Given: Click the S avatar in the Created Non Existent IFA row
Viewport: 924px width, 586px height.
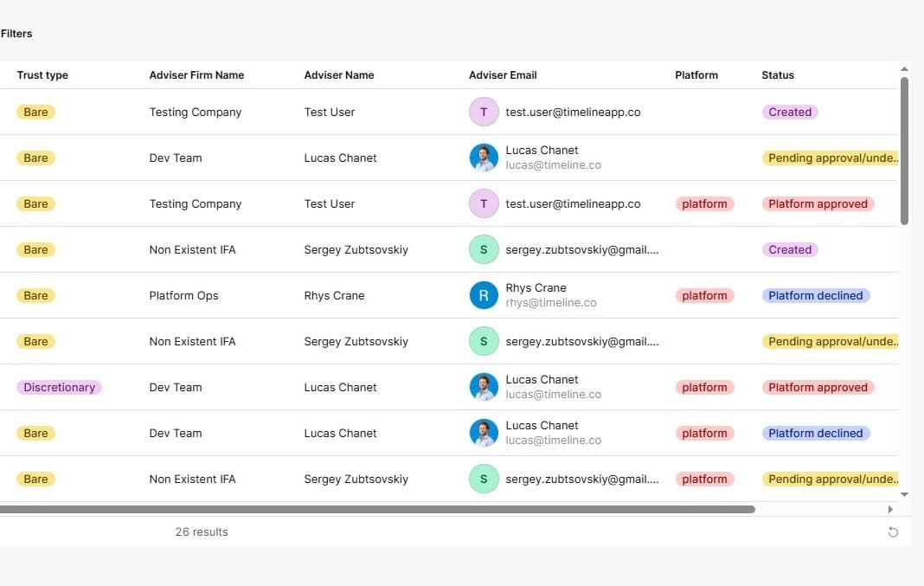Looking at the screenshot, I should coord(484,249).
